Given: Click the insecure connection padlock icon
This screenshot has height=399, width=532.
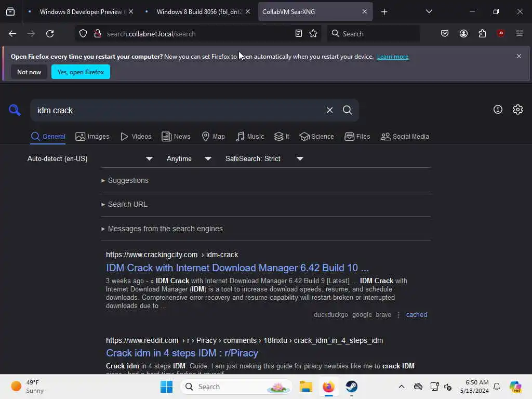Looking at the screenshot, I should pos(98,34).
